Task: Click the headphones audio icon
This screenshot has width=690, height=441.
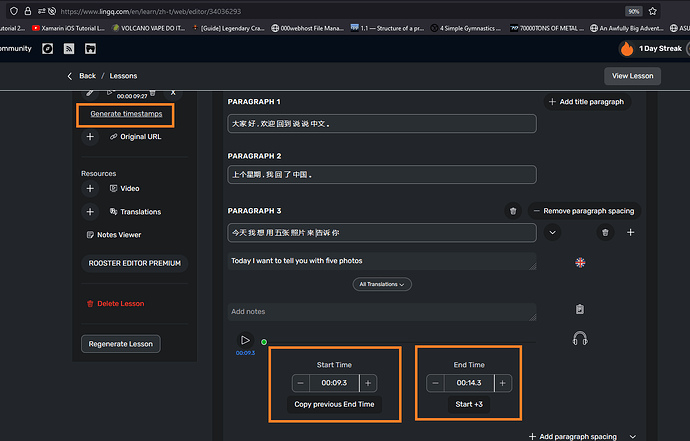Action: (x=580, y=338)
